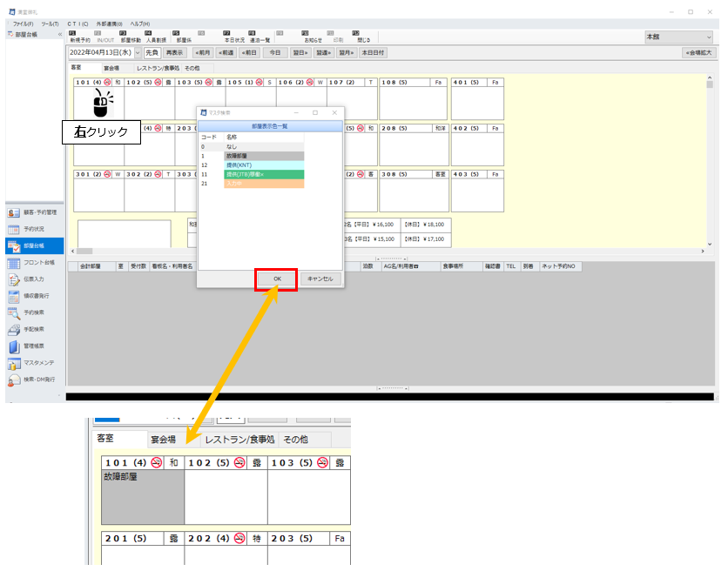Open the 本館 building dropdown
Viewport: 728px width, 571px height.
(677, 37)
